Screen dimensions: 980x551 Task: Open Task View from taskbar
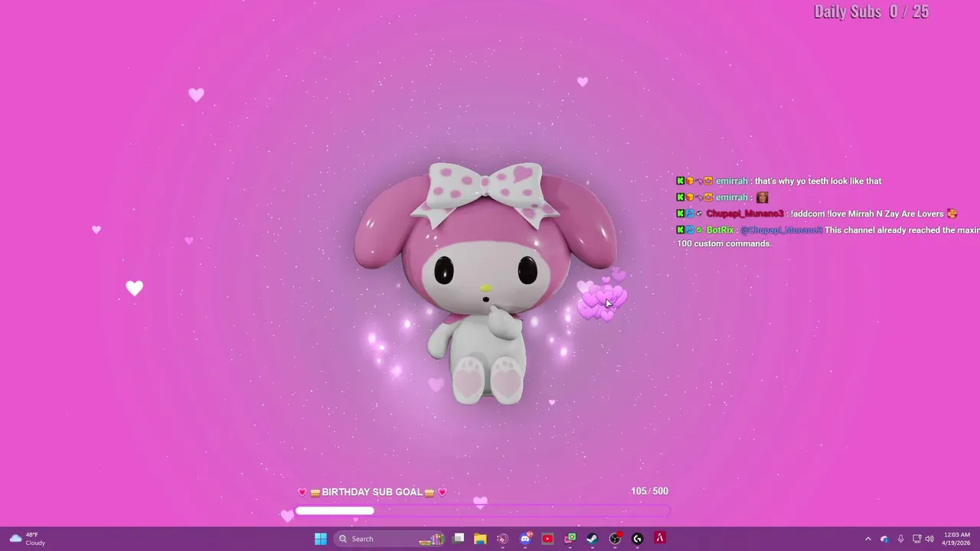(x=458, y=539)
